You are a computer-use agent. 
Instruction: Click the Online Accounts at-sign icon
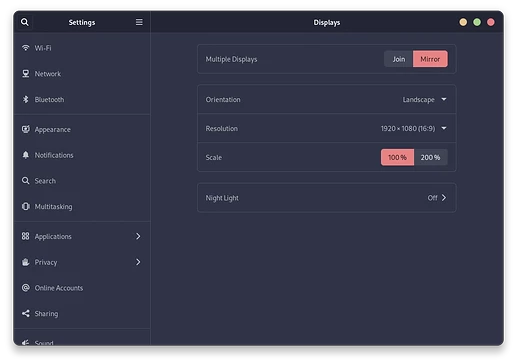coord(25,288)
